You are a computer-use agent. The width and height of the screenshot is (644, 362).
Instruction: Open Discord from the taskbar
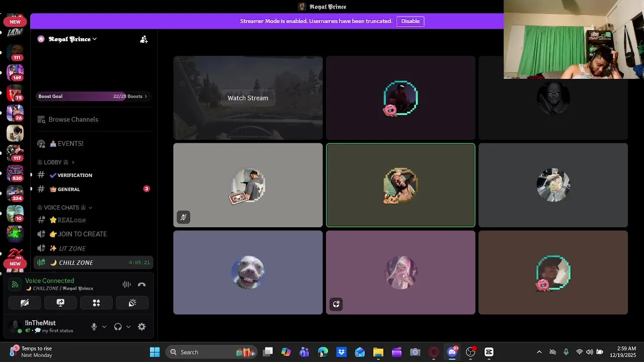point(452,352)
